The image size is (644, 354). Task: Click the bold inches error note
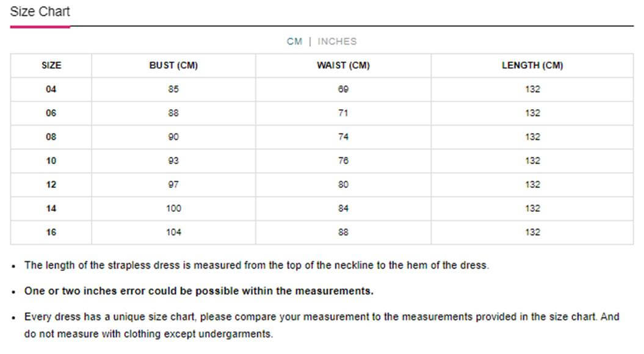pyautogui.click(x=198, y=291)
